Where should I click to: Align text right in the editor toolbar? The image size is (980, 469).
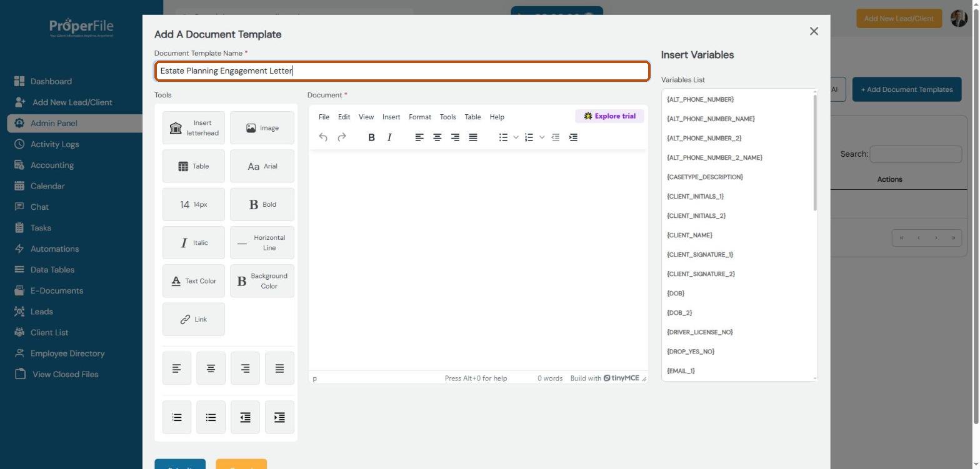click(x=455, y=137)
